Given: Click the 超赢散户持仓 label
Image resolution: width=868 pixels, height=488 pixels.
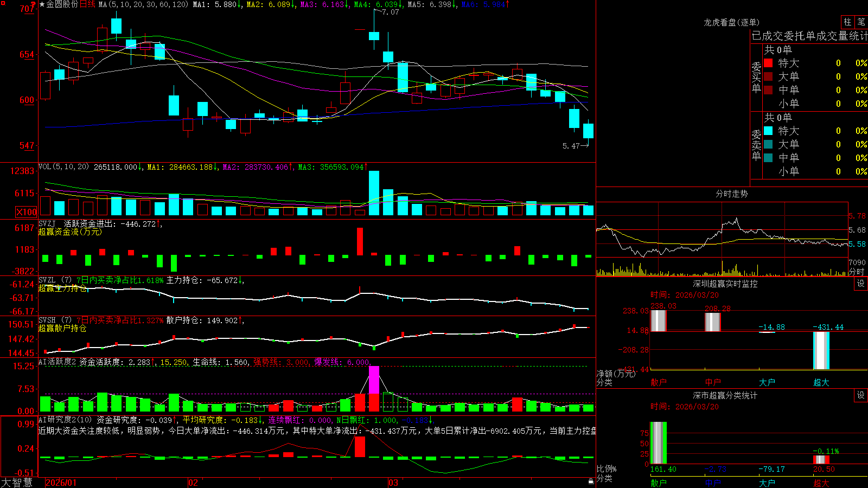Looking at the screenshot, I should pyautogui.click(x=62, y=329).
